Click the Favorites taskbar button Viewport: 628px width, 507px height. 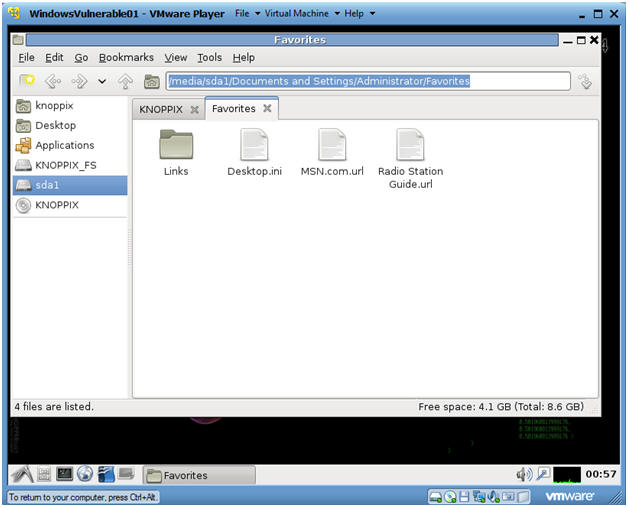pos(199,475)
